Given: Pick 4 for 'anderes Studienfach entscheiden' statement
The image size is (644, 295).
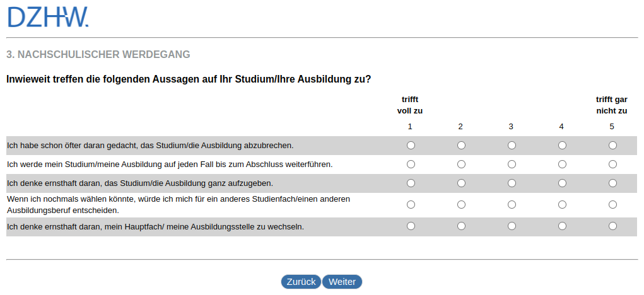Looking at the screenshot, I should pyautogui.click(x=562, y=205).
